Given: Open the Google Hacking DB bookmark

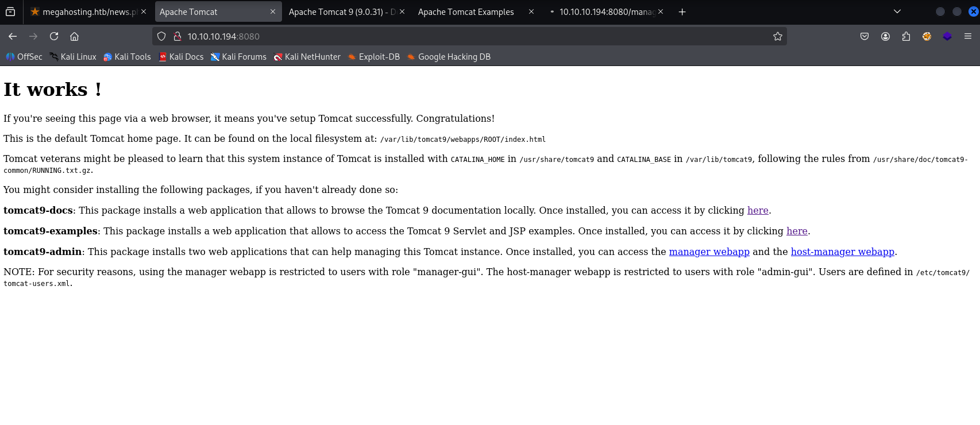Looking at the screenshot, I should point(449,57).
